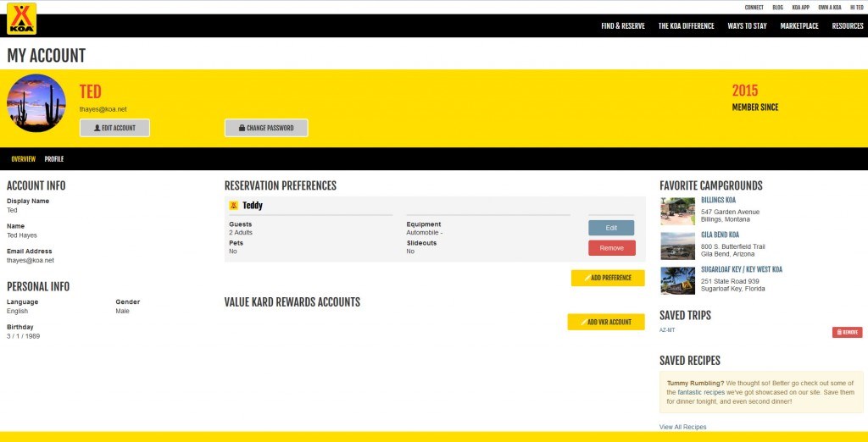Image resolution: width=868 pixels, height=442 pixels.
Task: Remove the AZ-MT saved trip
Action: [847, 332]
